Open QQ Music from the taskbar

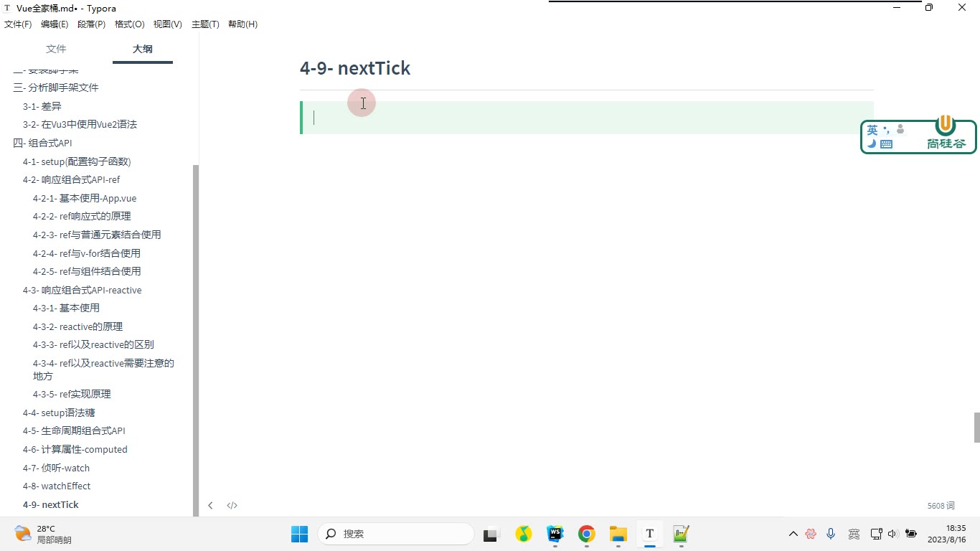coord(523,534)
